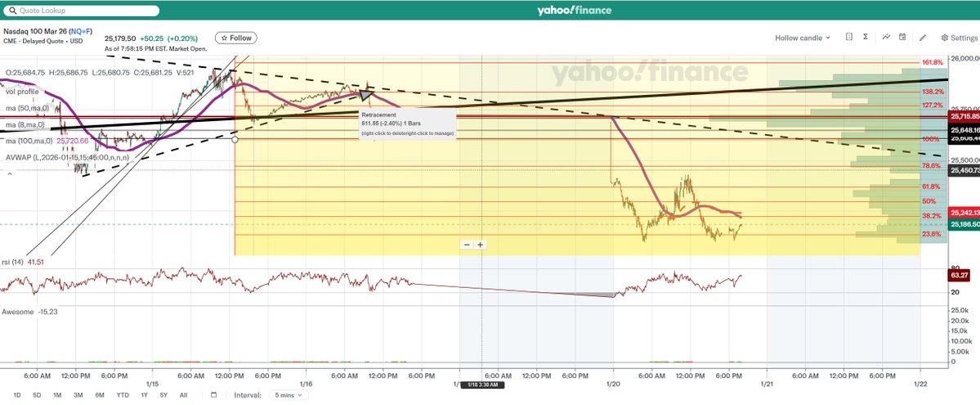The height and width of the screenshot is (405, 980).
Task: Select the YTD range
Action: click(x=123, y=395)
